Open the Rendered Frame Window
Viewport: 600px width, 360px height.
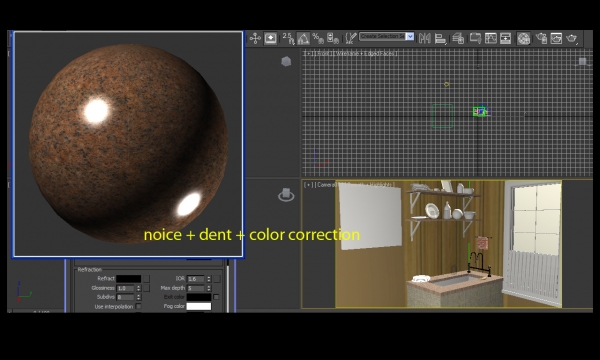[x=556, y=38]
